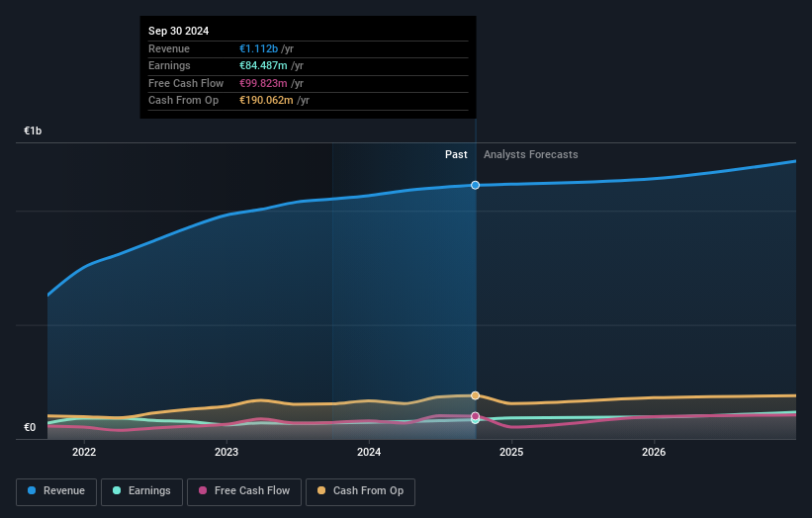
Task: Click the 2024 x-axis label
Action: click(x=369, y=453)
